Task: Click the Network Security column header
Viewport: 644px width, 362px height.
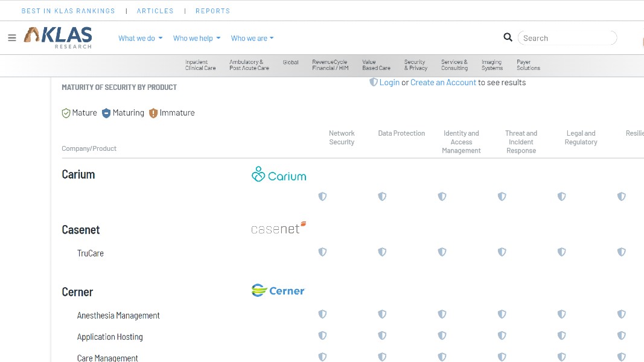Action: pyautogui.click(x=342, y=138)
